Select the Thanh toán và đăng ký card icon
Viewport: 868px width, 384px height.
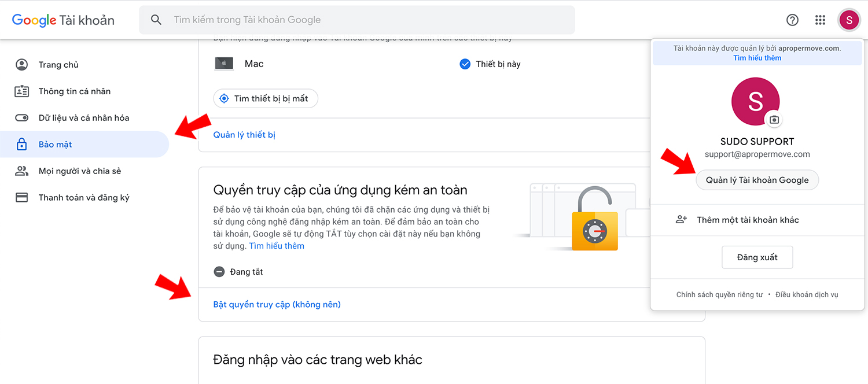click(21, 197)
